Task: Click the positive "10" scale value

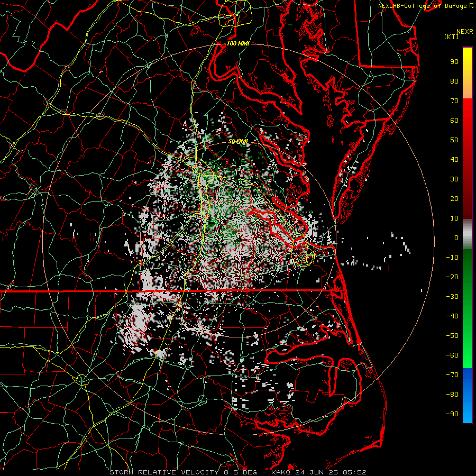Action: 454,218
